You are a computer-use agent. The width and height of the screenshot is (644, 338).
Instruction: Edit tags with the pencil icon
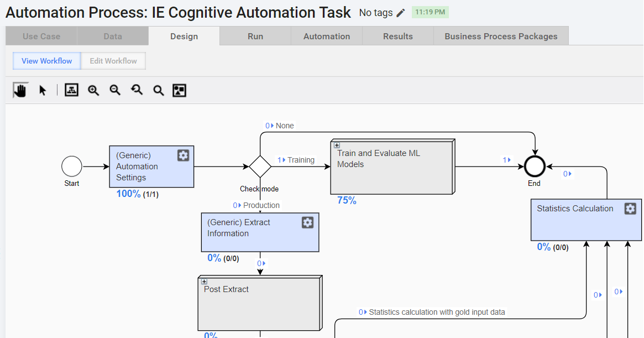pyautogui.click(x=400, y=13)
